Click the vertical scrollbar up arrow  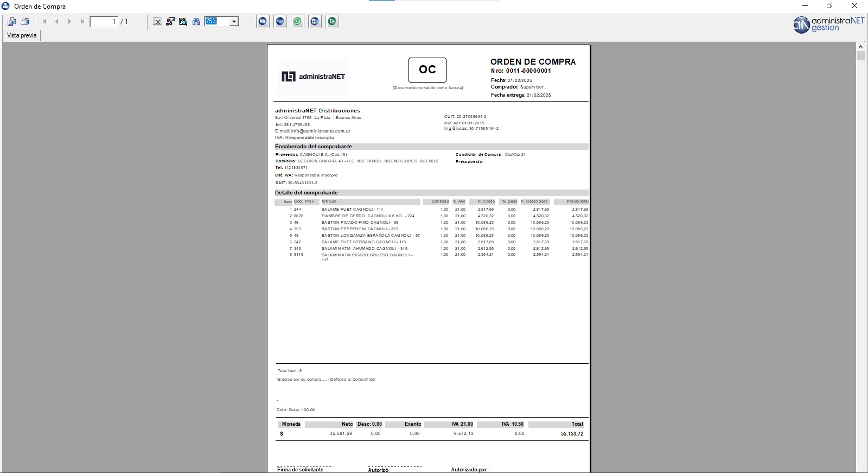click(x=860, y=47)
